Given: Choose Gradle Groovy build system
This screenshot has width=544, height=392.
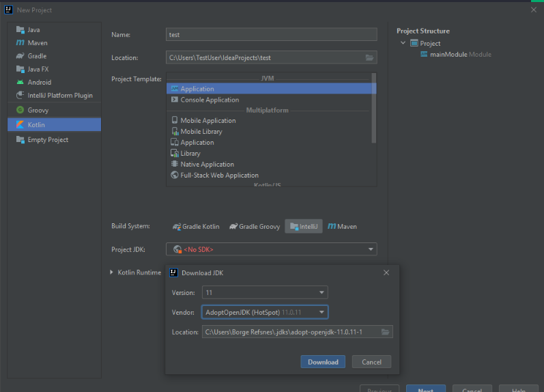Looking at the screenshot, I should pyautogui.click(x=255, y=226).
